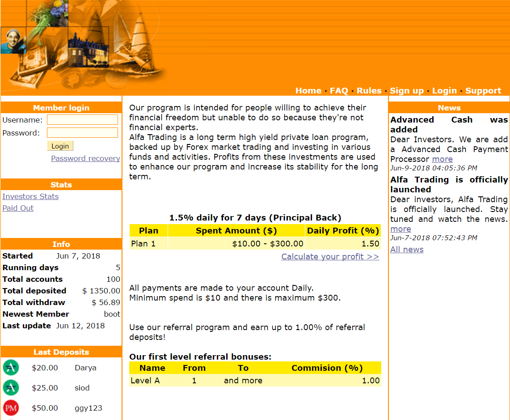Viewport: 510px width, 420px height.
Task: Open the Login page from the top menu
Action: (444, 90)
